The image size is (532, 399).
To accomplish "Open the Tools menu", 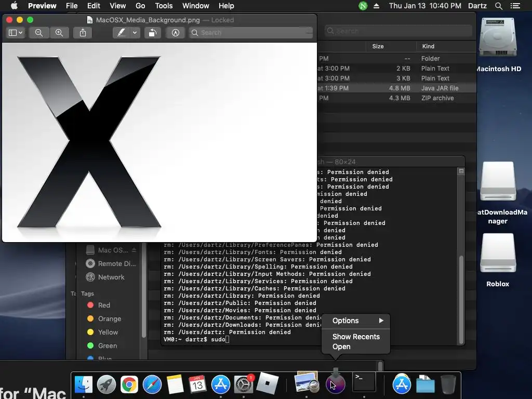I will 164,6.
